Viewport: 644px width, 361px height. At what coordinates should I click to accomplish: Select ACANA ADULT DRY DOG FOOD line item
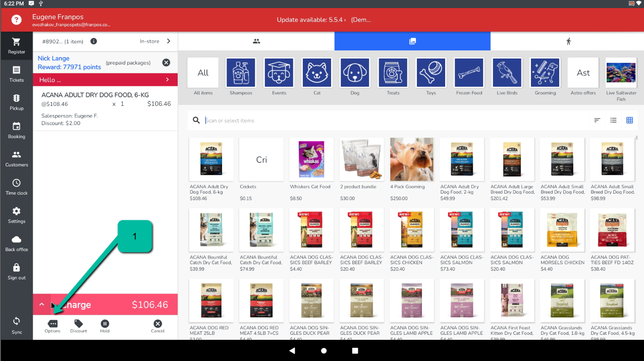pyautogui.click(x=105, y=109)
